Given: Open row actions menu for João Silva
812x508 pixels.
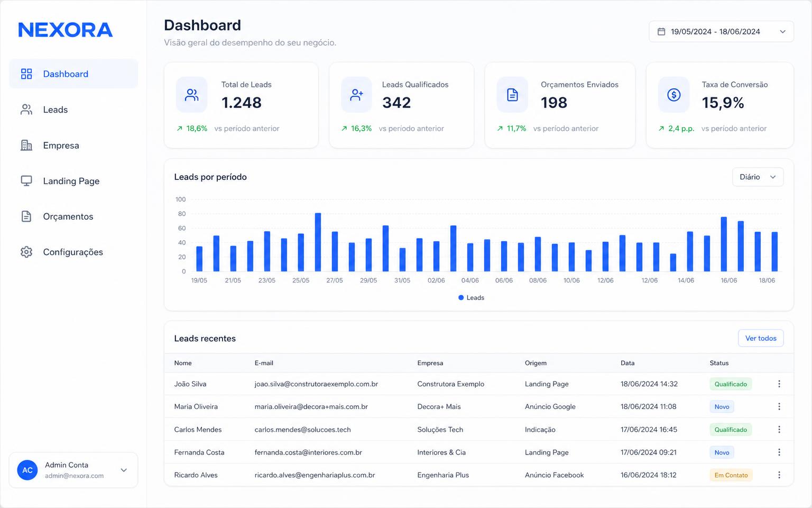Looking at the screenshot, I should [x=779, y=384].
